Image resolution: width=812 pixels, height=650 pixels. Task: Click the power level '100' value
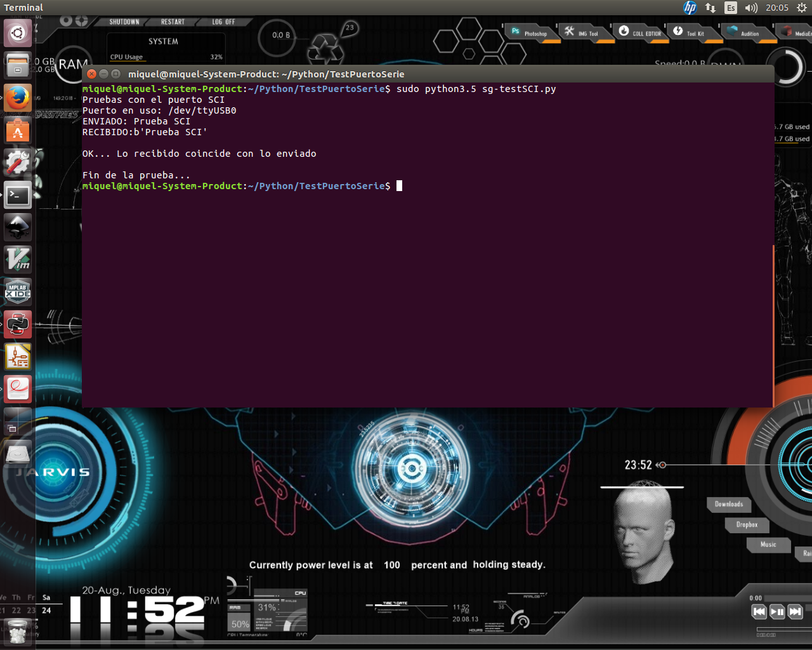[x=392, y=565]
